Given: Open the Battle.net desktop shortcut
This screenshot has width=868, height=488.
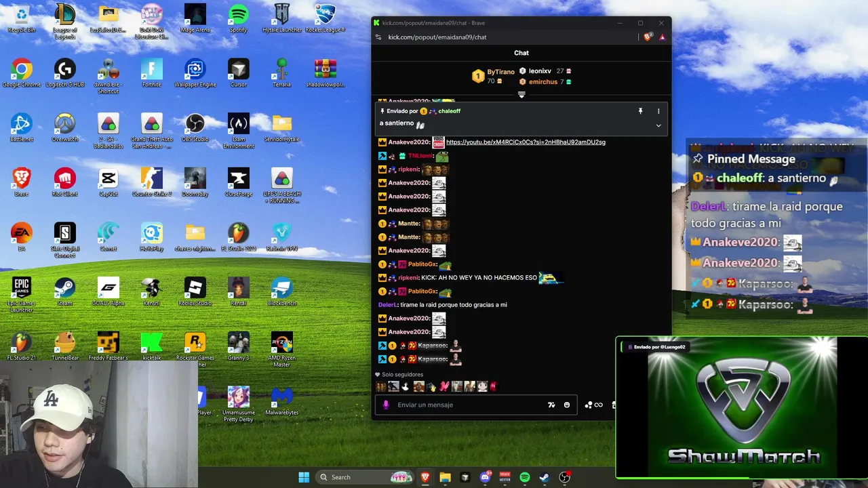Looking at the screenshot, I should (22, 128).
